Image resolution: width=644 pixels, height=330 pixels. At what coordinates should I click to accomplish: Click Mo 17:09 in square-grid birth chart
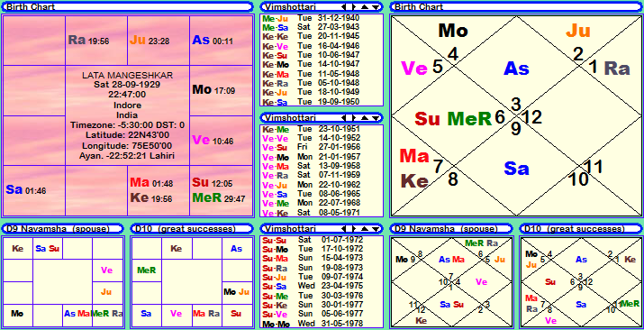point(213,90)
